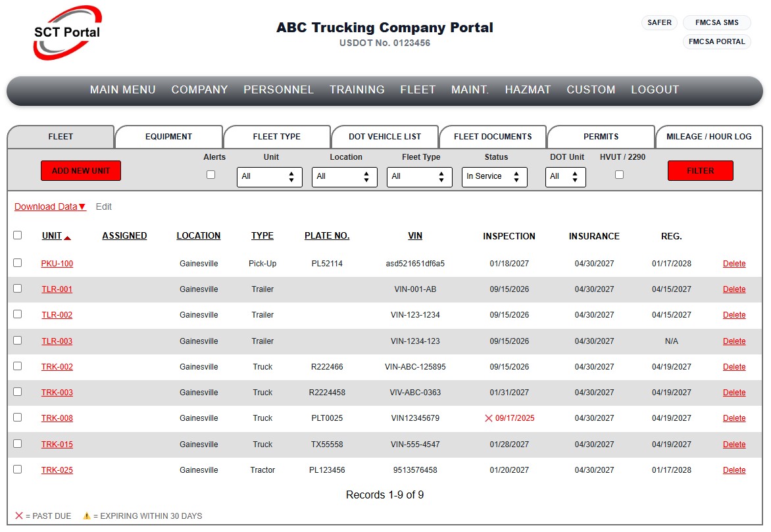Enable the Alerts filter checkbox
The height and width of the screenshot is (532, 771).
coord(211,174)
